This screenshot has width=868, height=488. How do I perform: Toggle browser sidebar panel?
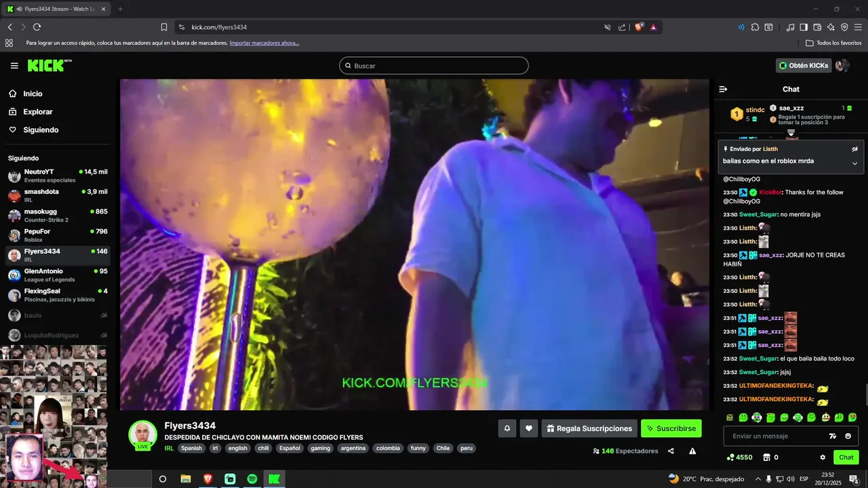804,27
